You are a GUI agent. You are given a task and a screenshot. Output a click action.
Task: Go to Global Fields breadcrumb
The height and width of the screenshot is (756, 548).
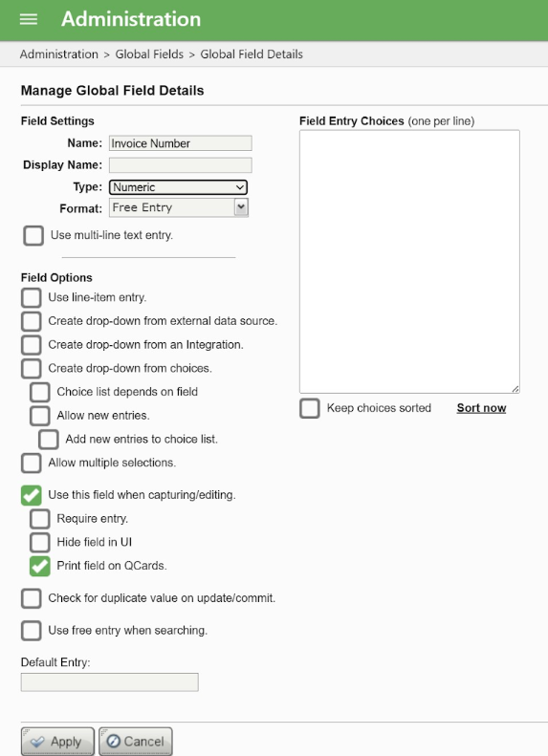click(x=149, y=54)
